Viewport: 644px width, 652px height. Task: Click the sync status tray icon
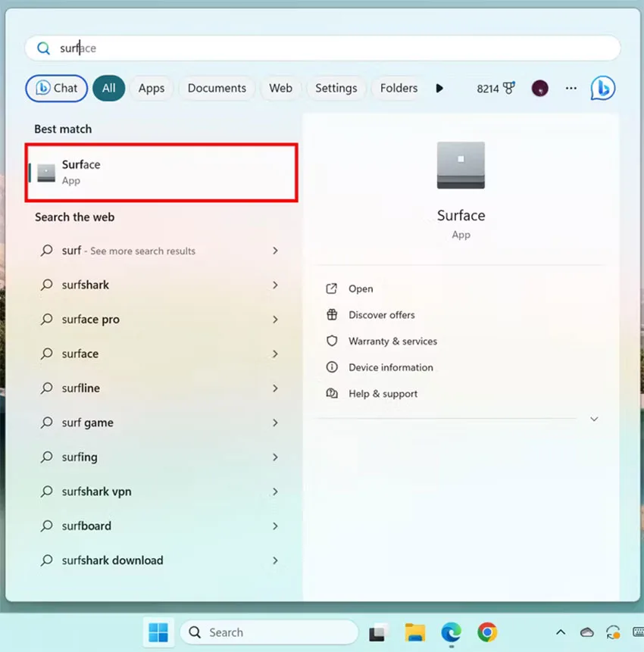(x=614, y=632)
